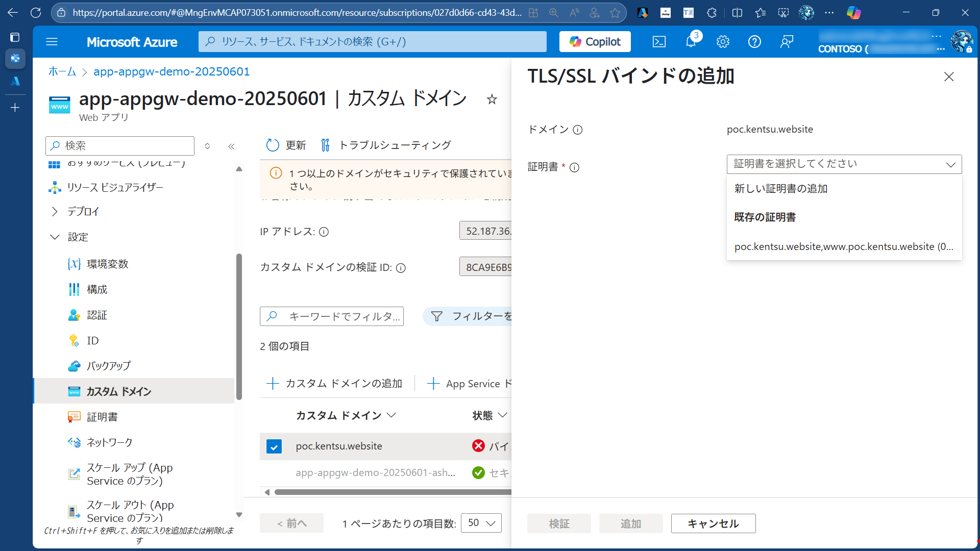Image resolution: width=980 pixels, height=551 pixels.
Task: Star app-appgw-demo-20250601 as favorite
Action: (x=492, y=99)
